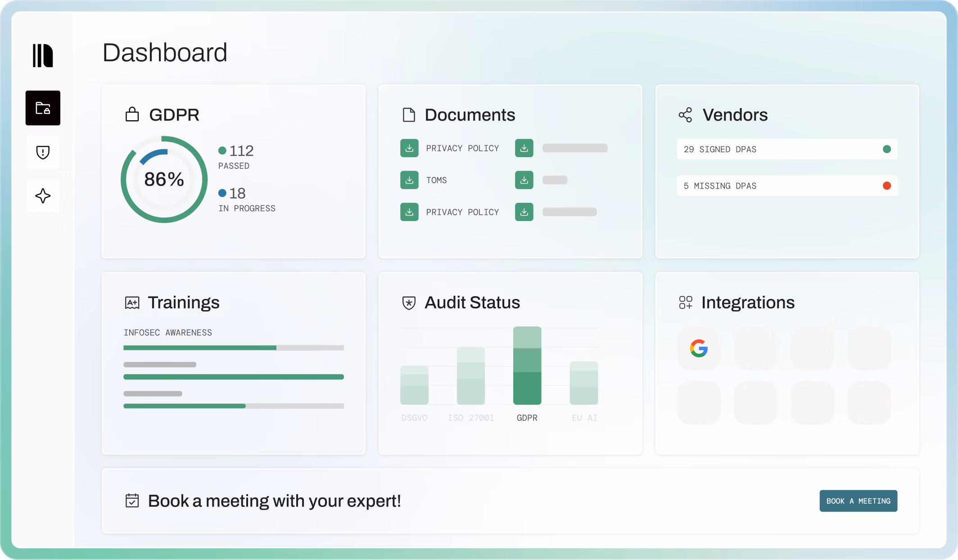
Task: Click the green status dot for Signed DPAs
Action: 886,149
